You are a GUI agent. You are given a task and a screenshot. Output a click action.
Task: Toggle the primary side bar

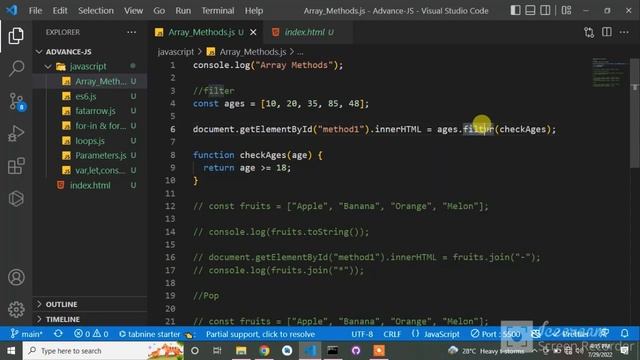[516, 10]
